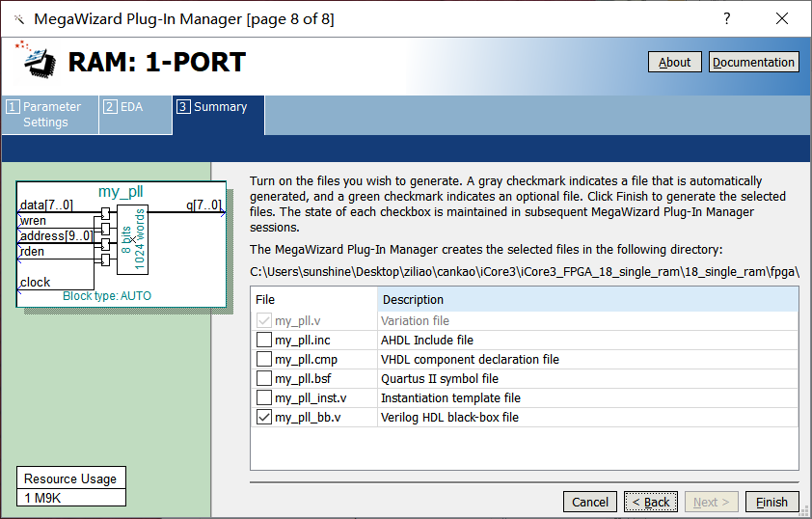Open the About dialog
Image resolution: width=812 pixels, height=519 pixels.
(674, 62)
